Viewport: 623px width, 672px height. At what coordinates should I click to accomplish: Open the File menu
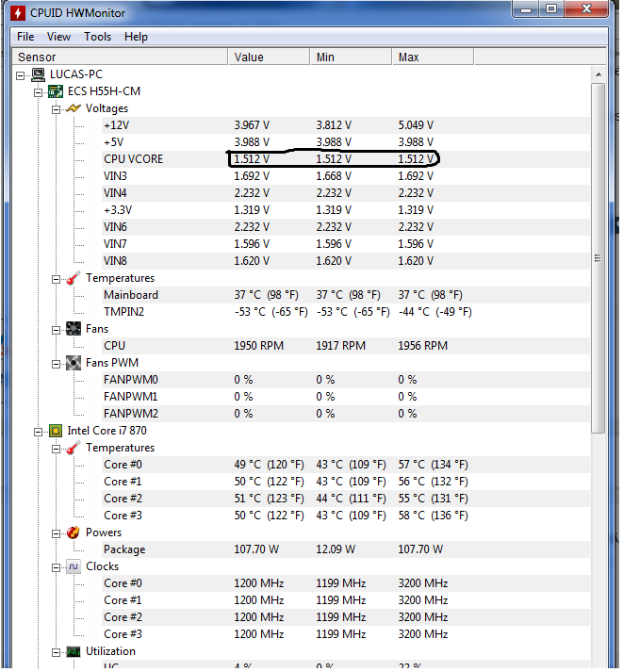pyautogui.click(x=25, y=37)
